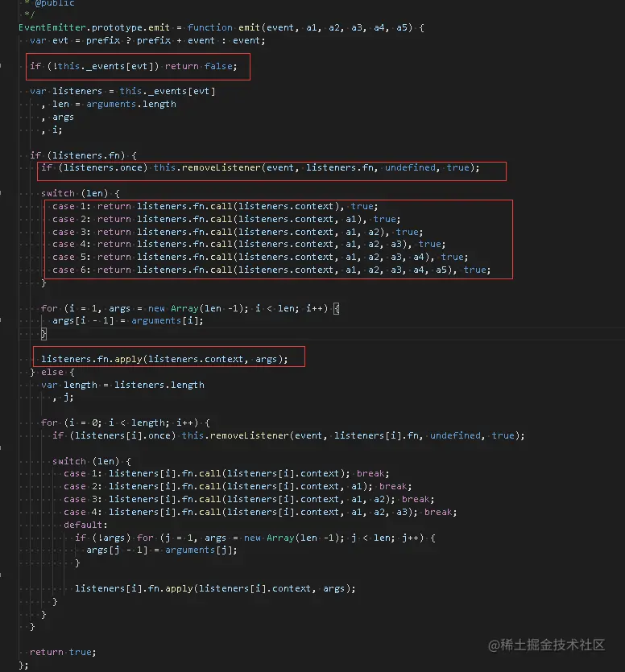Click the 'if (listeners[i].once) this.removeListener' line
Image resolution: width=625 pixels, height=672 pixels.
click(x=288, y=435)
